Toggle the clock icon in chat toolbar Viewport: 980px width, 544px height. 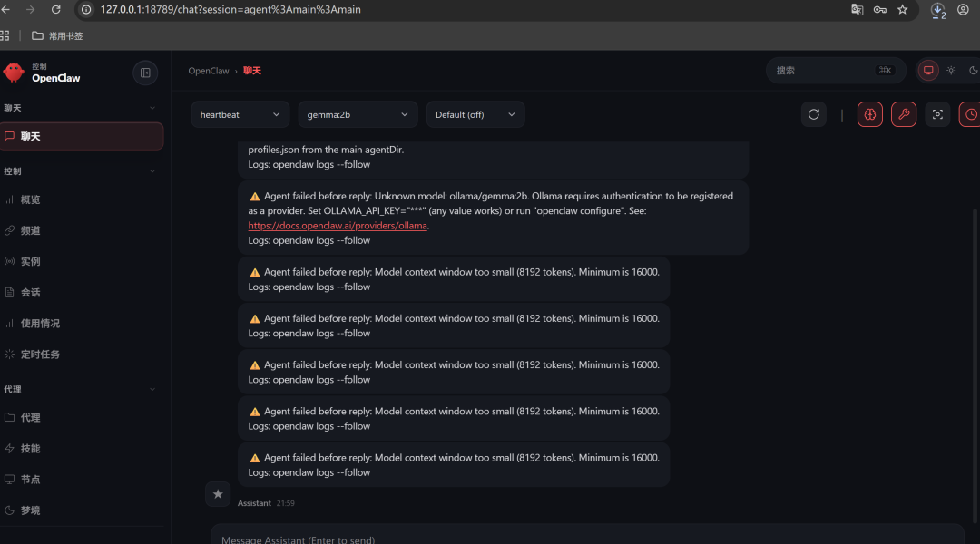[970, 114]
